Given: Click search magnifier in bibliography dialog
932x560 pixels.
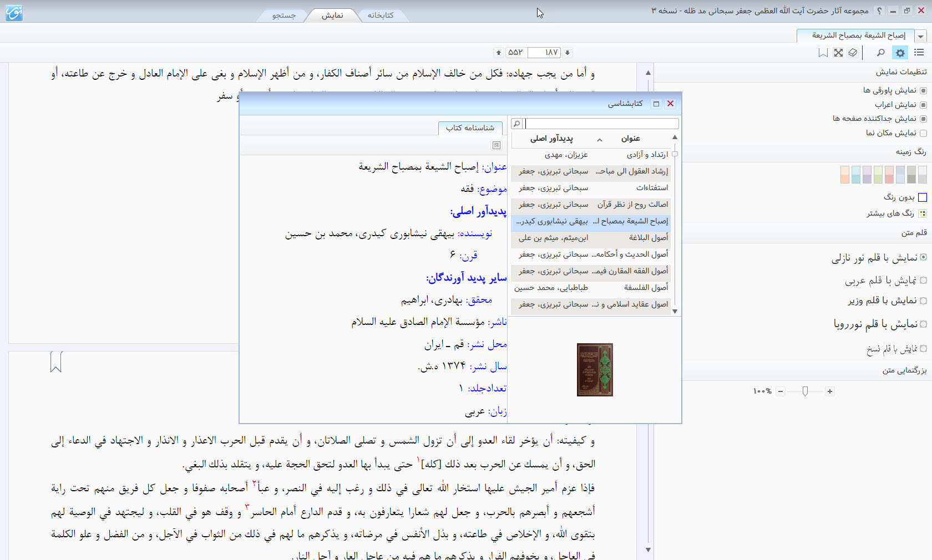Looking at the screenshot, I should click(516, 124).
